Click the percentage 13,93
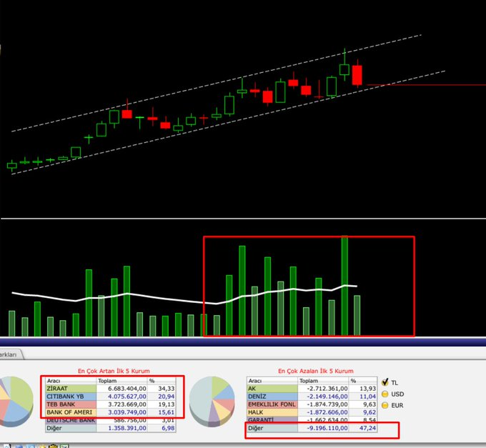Image resolution: width=486 pixels, height=448 pixels. 368,389
